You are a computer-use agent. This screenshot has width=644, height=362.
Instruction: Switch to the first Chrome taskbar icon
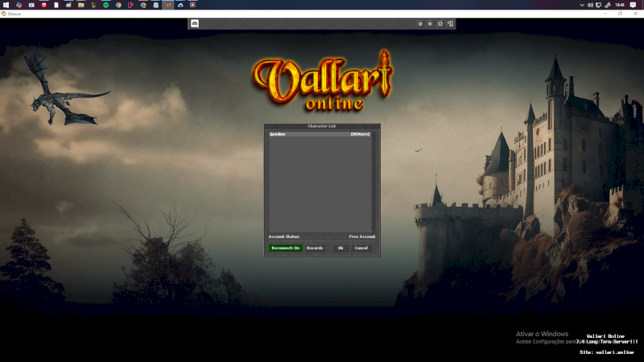(x=118, y=5)
